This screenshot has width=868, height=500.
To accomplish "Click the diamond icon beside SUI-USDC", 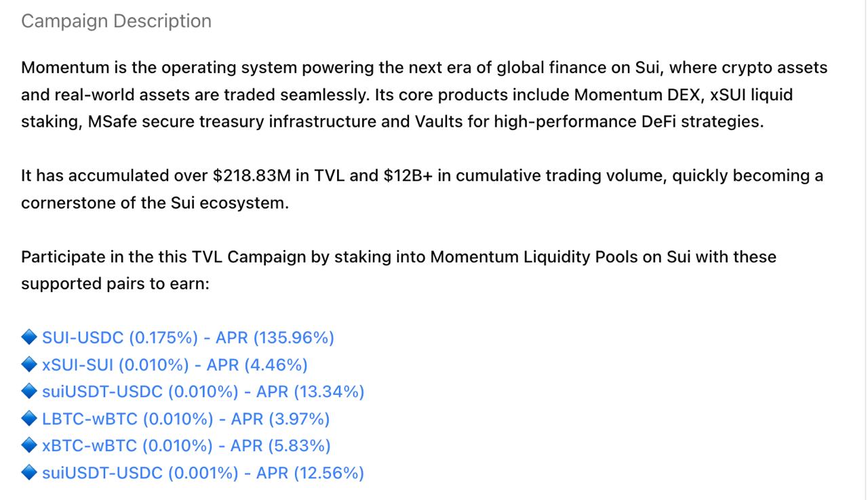I will (28, 337).
